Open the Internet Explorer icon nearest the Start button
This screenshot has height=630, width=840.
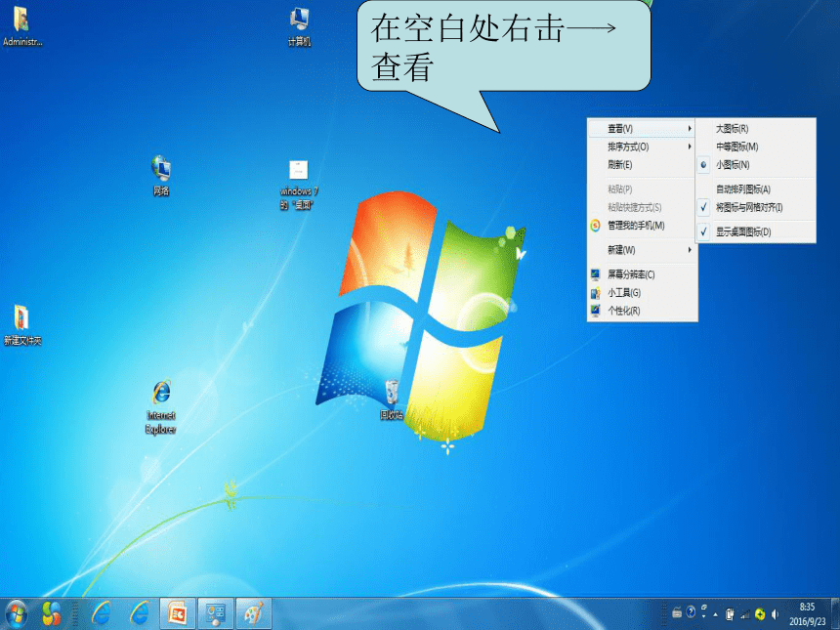(x=101, y=613)
